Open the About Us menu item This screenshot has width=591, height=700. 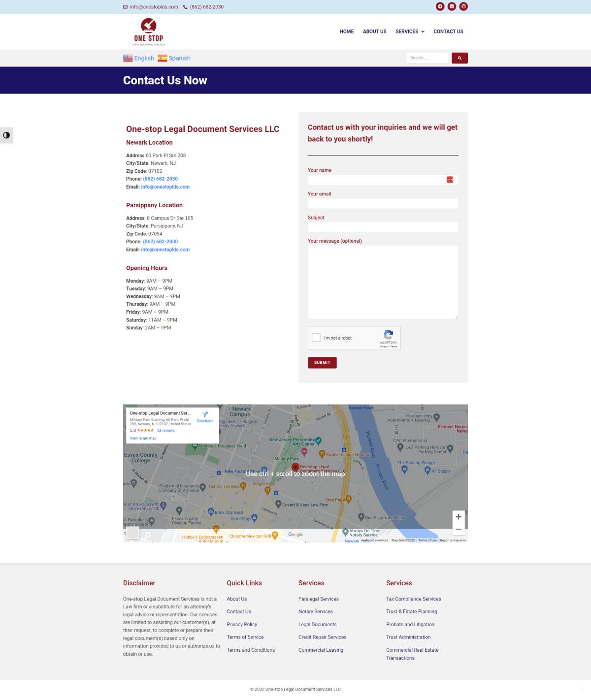point(374,32)
